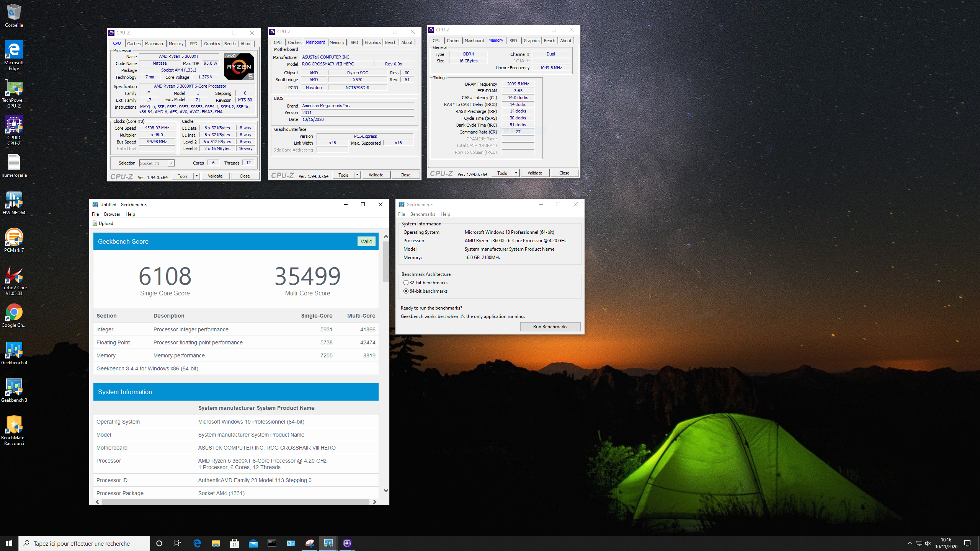Open SPD tab in Mainboard CPU-Z window
The height and width of the screenshot is (551, 980).
point(354,42)
